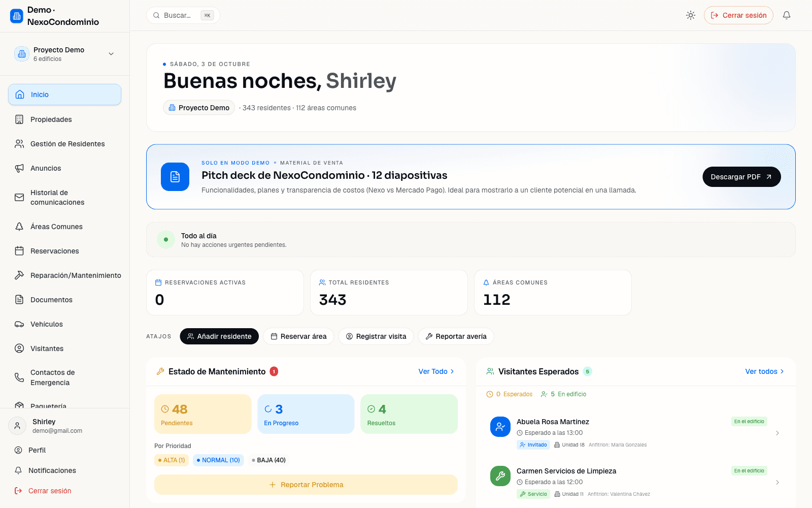This screenshot has height=508, width=812.
Task: Open Ver todos for expected visitors
Action: (x=764, y=371)
